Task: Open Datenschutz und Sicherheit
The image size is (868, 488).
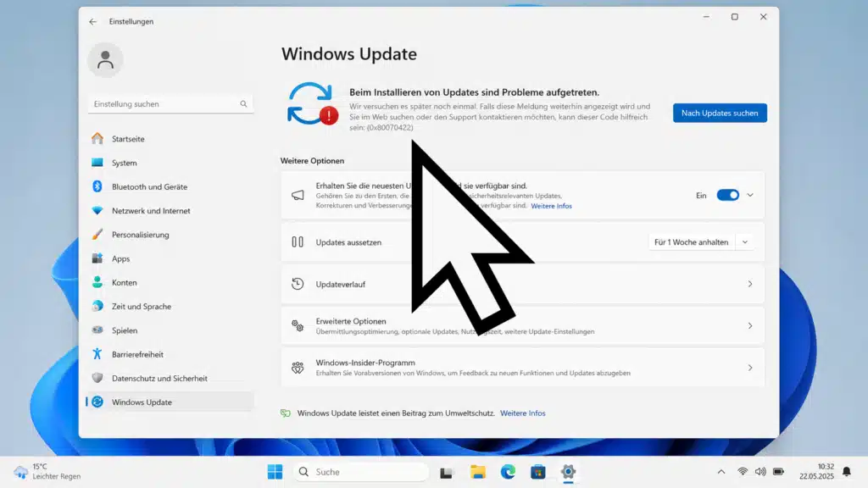Action: click(x=170, y=378)
